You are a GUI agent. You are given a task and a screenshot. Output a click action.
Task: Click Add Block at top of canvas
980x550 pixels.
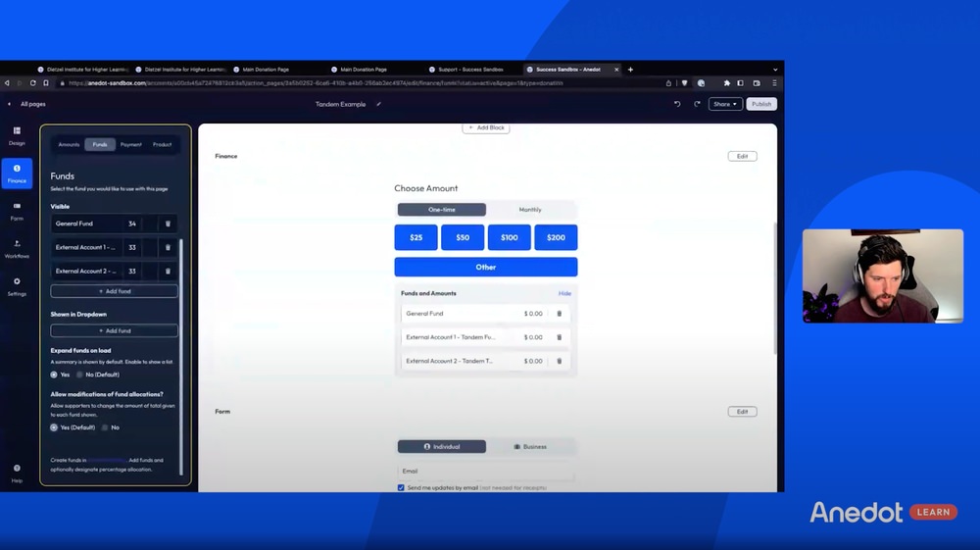(486, 127)
